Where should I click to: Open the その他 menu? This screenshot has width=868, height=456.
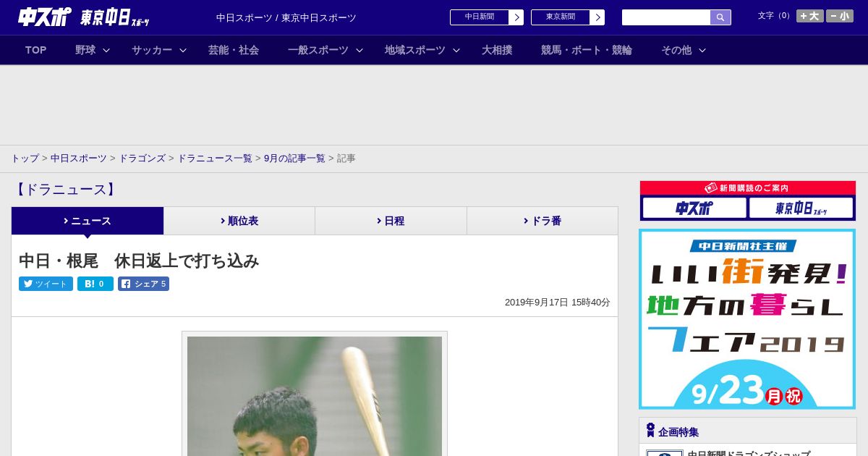point(676,50)
